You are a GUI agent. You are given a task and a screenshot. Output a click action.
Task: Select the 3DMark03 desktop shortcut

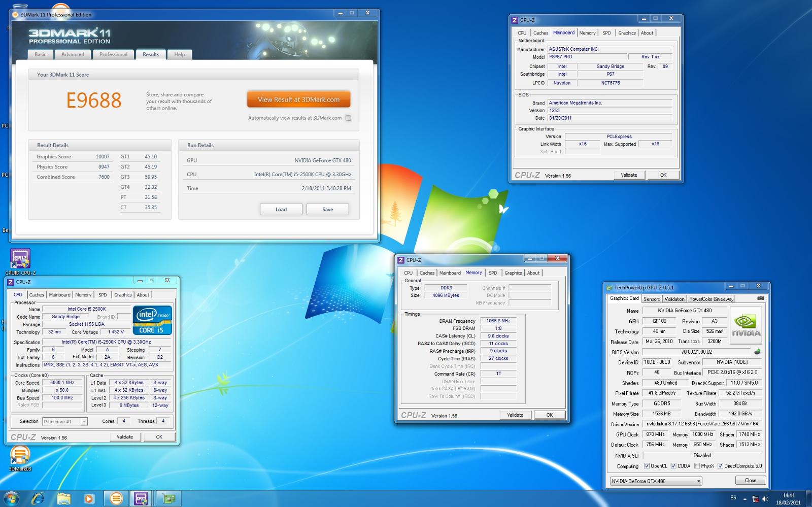point(20,459)
